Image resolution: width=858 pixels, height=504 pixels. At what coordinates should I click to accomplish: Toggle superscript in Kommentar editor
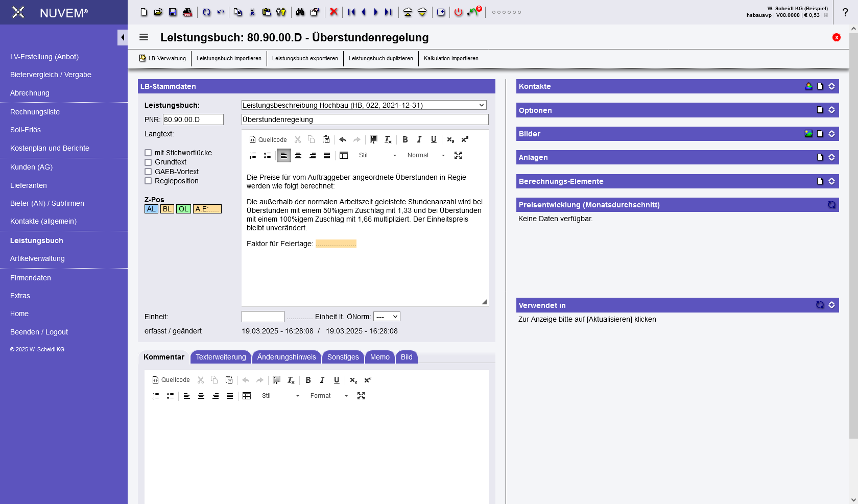tap(368, 380)
